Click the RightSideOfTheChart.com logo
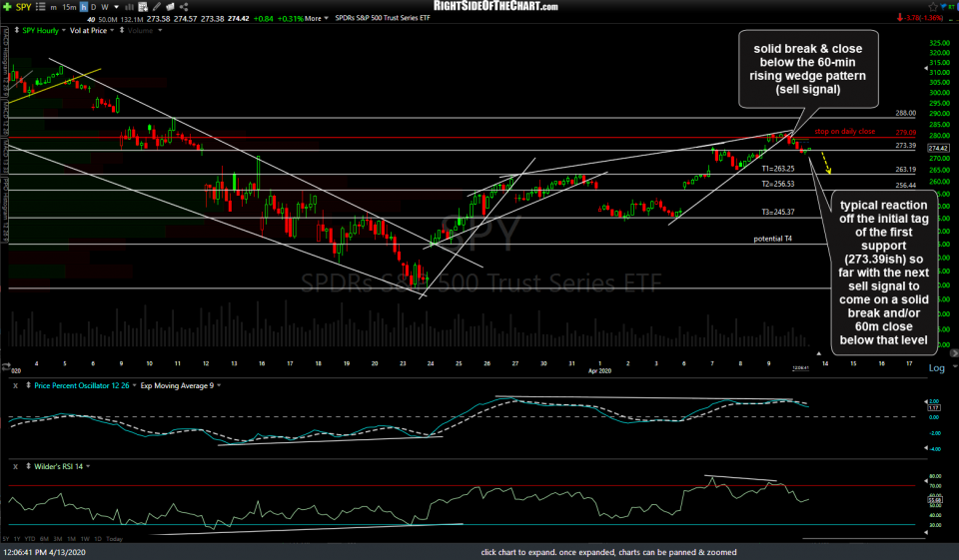Viewport: 959px width, 560px height. click(495, 6)
